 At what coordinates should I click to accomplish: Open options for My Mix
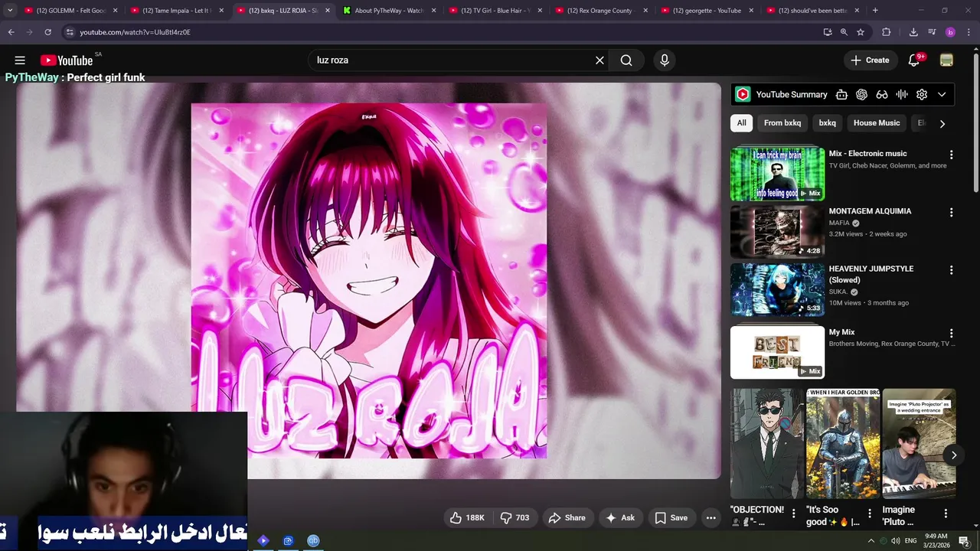(x=952, y=334)
